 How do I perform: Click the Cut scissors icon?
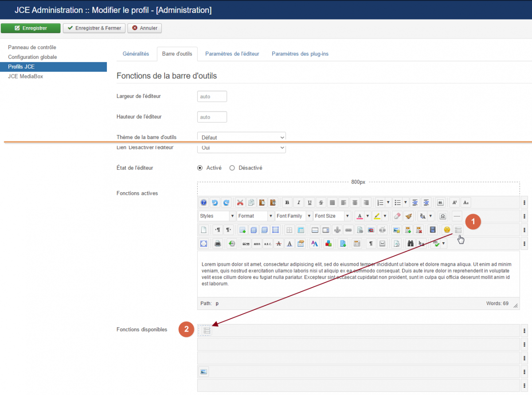pos(240,202)
